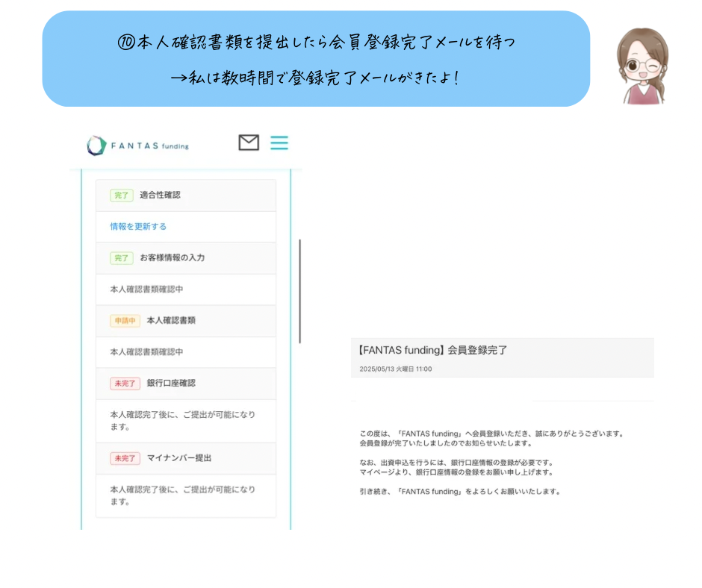Select the 銀行口座確認 row

tap(186, 384)
